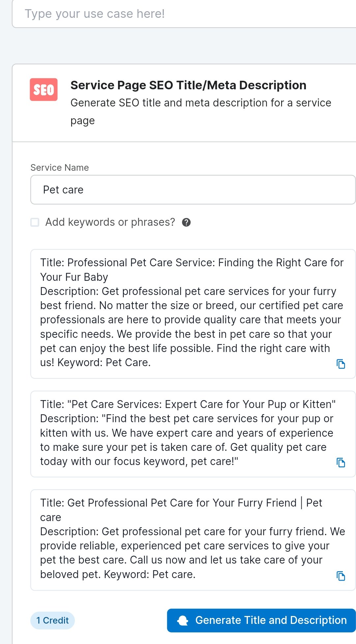Click the "beloved pet. Keyword: Pet care." line
The height and width of the screenshot is (644, 356).
118,574
